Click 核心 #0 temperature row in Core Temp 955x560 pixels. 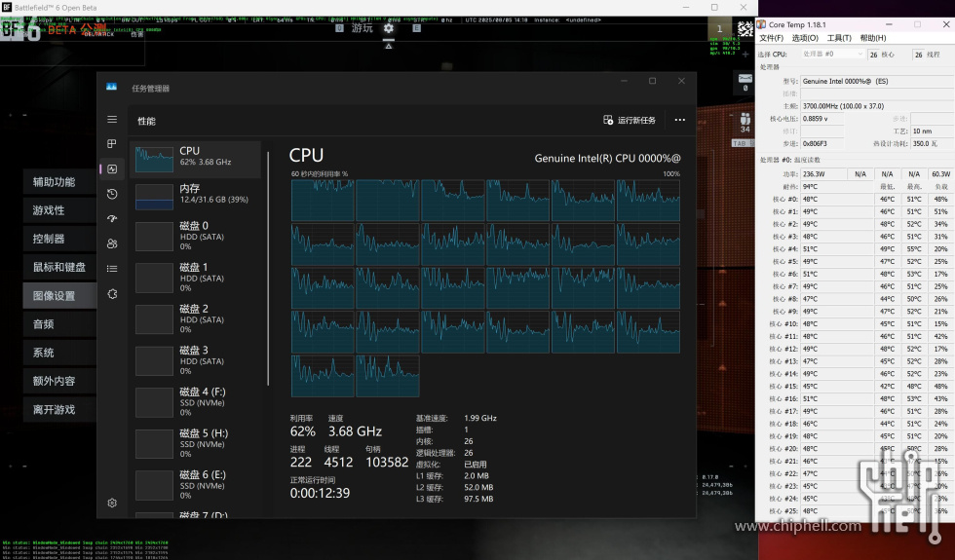coord(855,199)
